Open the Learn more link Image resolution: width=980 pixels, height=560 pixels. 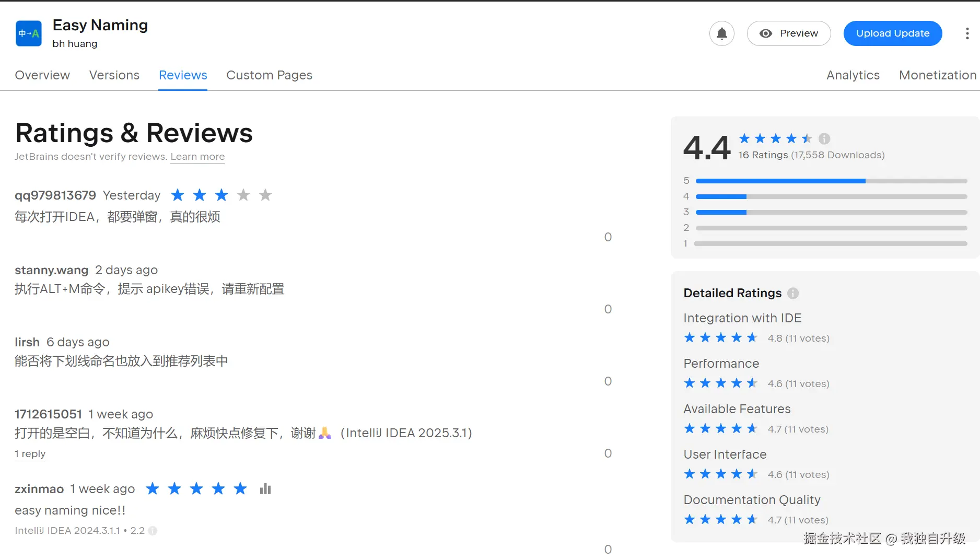click(x=197, y=157)
